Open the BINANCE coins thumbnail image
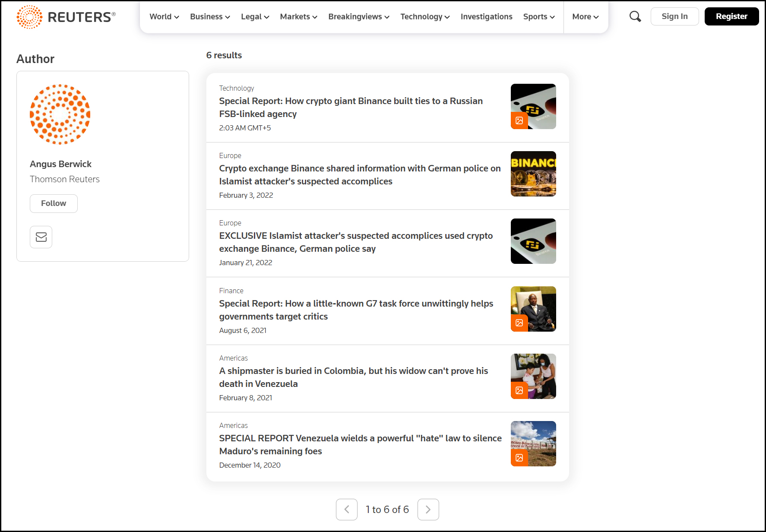The image size is (766, 532). pyautogui.click(x=533, y=174)
